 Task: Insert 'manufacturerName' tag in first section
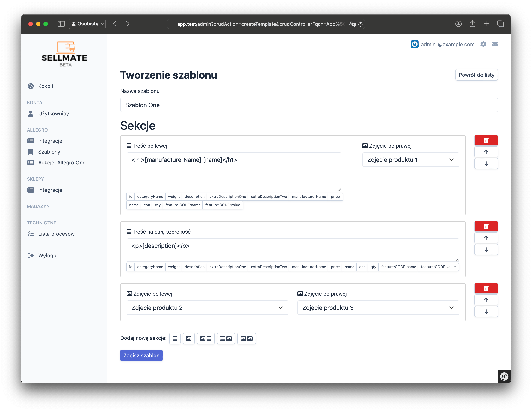(x=309, y=197)
